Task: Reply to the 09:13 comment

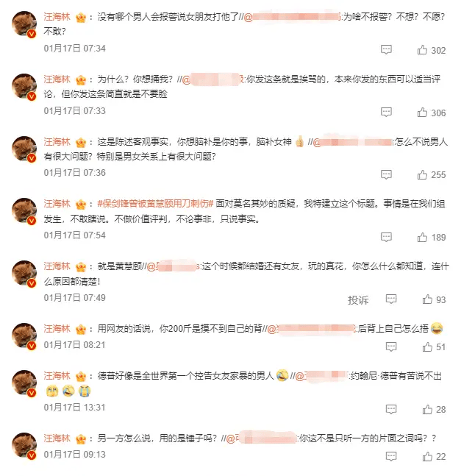Action: coord(391,456)
